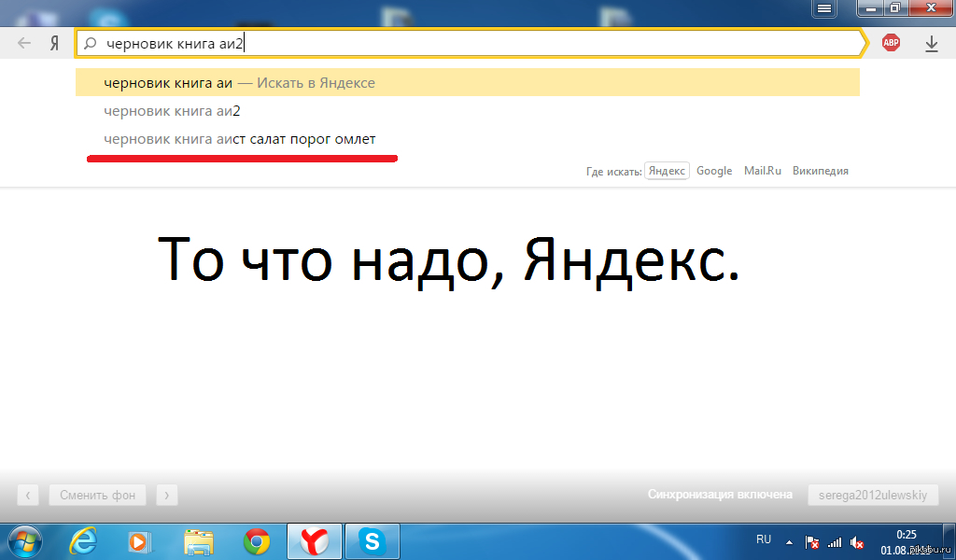Screen dimensions: 956x560
Task: Click the 'Сменить фон' button
Action: tap(98, 495)
